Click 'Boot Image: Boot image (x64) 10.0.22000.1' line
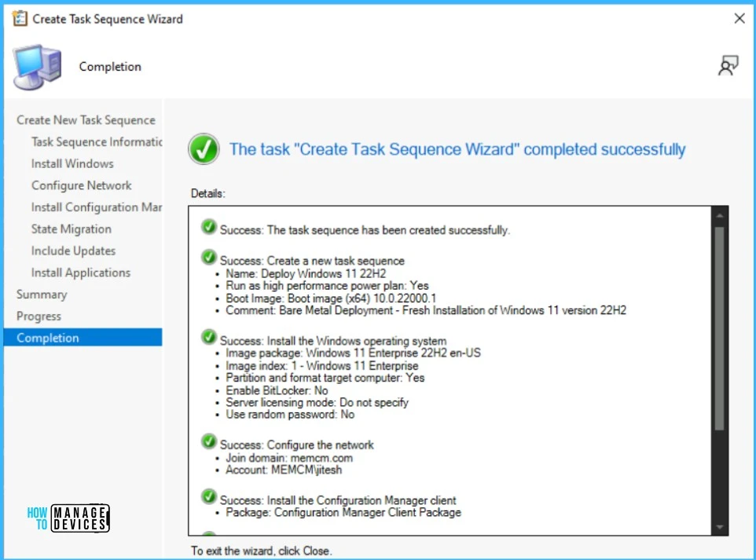 [331, 298]
